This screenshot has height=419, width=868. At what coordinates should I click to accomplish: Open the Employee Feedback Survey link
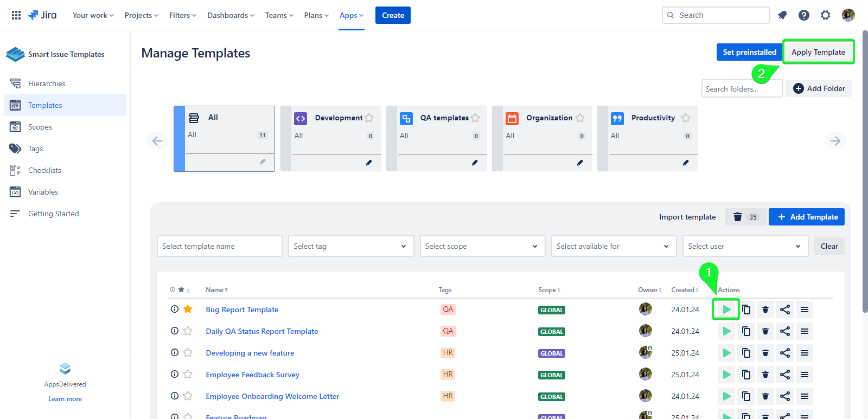pyautogui.click(x=252, y=375)
